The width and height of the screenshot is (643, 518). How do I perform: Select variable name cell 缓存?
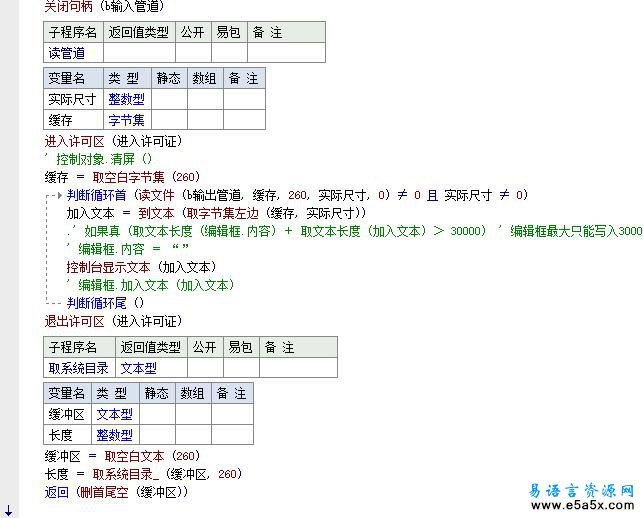(73, 120)
